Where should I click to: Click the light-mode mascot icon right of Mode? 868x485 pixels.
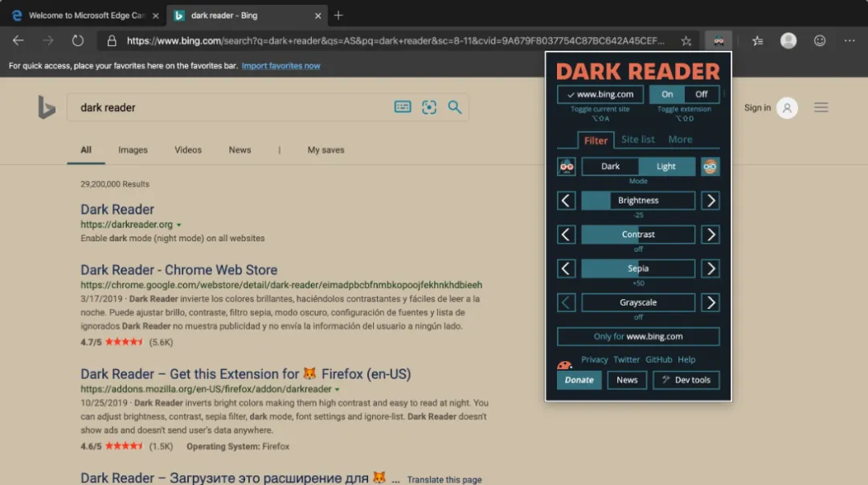pos(710,166)
